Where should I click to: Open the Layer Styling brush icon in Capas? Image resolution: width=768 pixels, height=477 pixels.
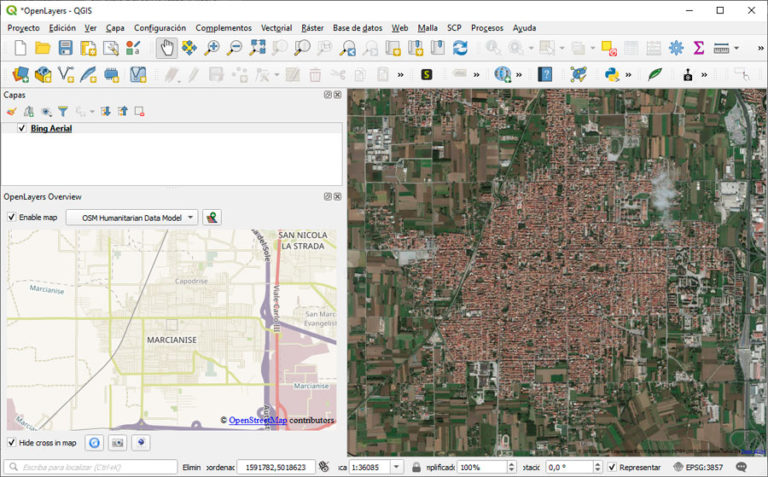pos(12,112)
